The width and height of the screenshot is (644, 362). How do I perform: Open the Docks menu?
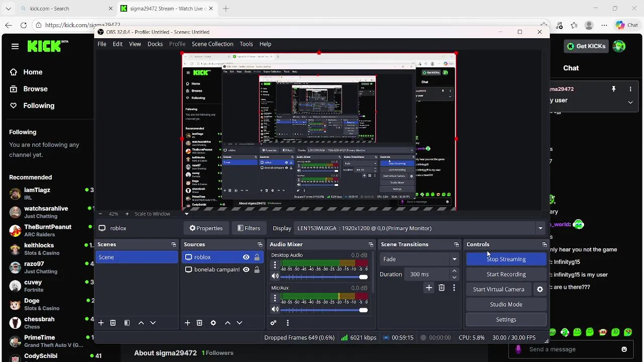155,44
